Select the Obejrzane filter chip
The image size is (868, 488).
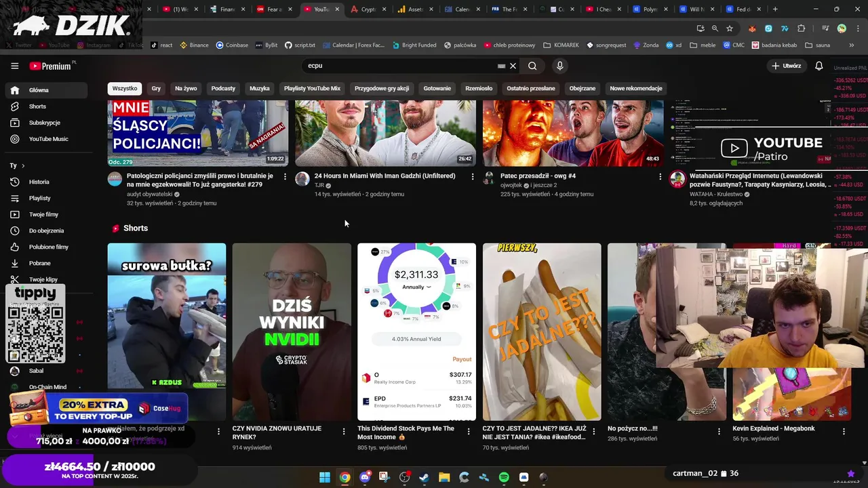[x=583, y=88]
